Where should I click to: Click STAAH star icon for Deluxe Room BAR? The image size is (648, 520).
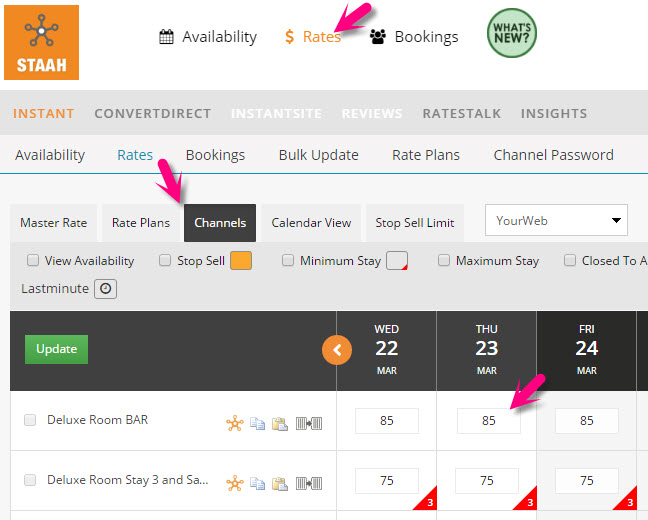[235, 423]
